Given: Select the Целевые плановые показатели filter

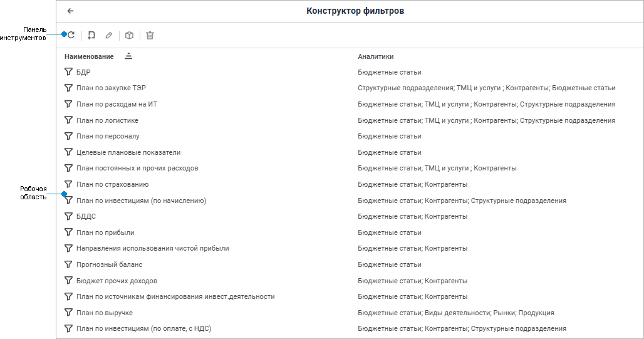Looking at the screenshot, I should (128, 152).
